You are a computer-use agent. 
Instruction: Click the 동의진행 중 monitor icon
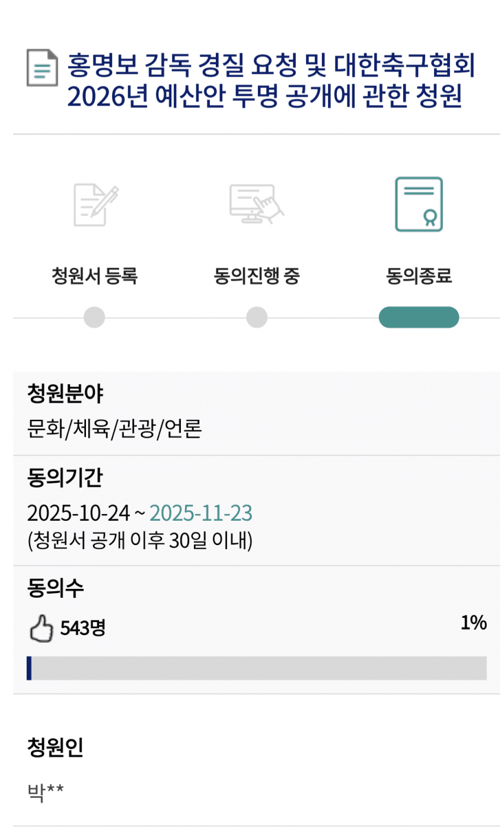coord(256,204)
